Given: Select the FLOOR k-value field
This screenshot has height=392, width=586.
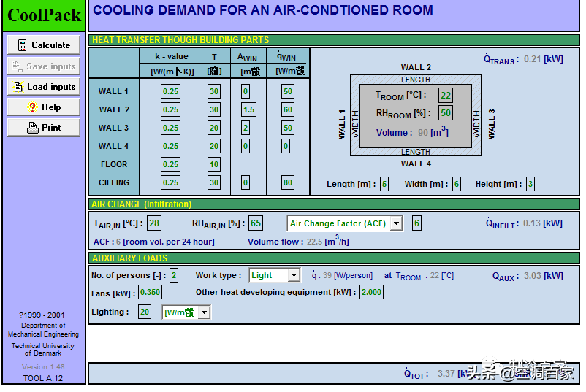Looking at the screenshot, I should [170, 164].
